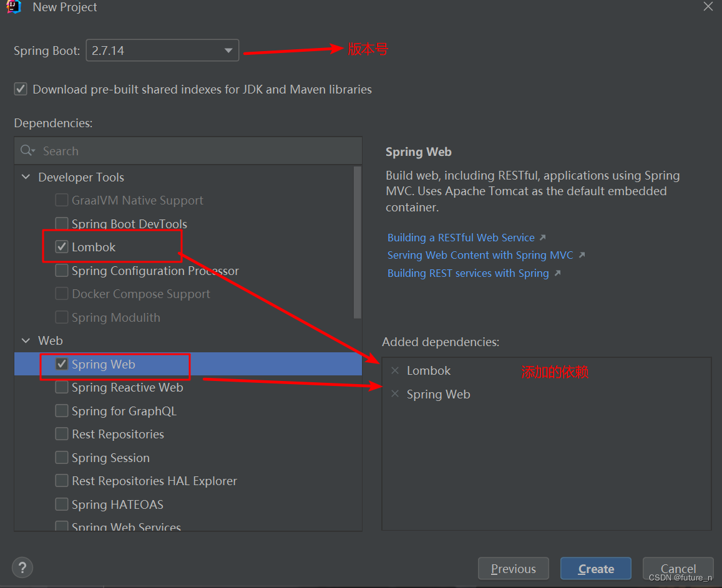
Task: Click the Spring Web description heading
Action: (418, 152)
